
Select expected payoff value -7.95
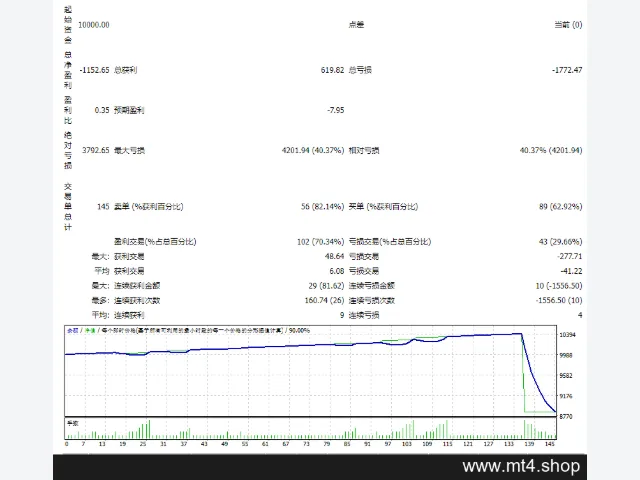[336, 110]
